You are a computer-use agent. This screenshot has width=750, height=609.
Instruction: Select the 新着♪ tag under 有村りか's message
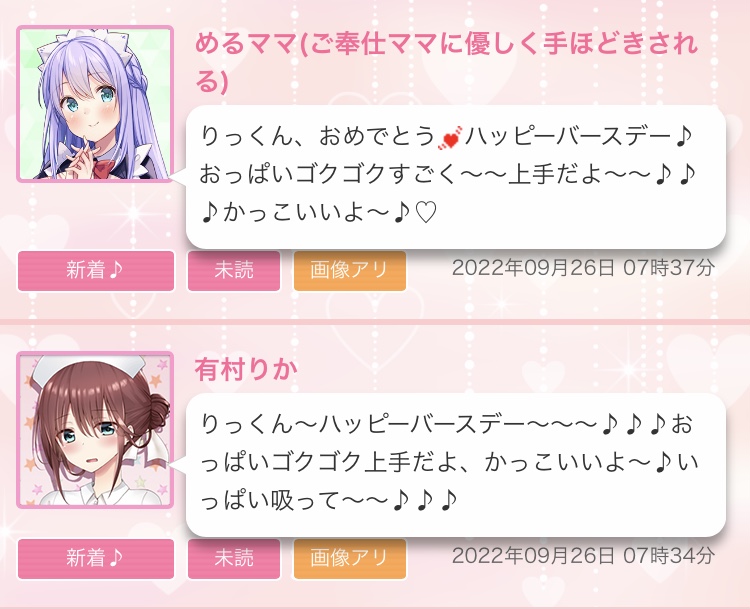point(96,559)
